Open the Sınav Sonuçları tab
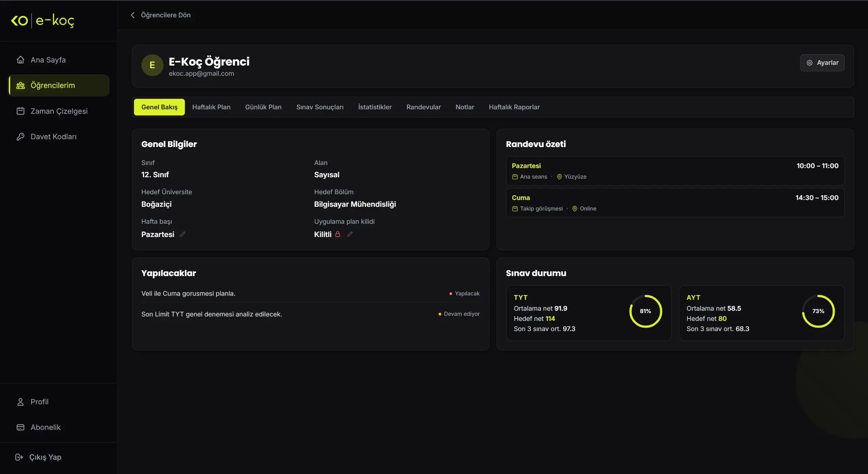Image resolution: width=868 pixels, height=474 pixels. (320, 107)
